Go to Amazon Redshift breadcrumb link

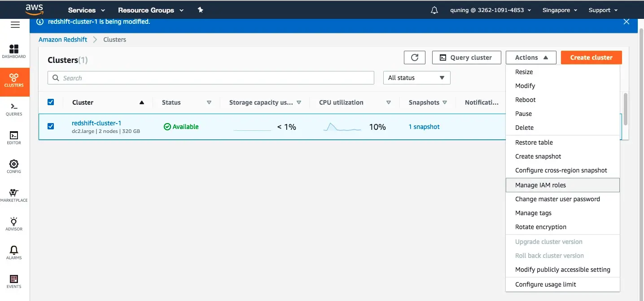(x=63, y=40)
